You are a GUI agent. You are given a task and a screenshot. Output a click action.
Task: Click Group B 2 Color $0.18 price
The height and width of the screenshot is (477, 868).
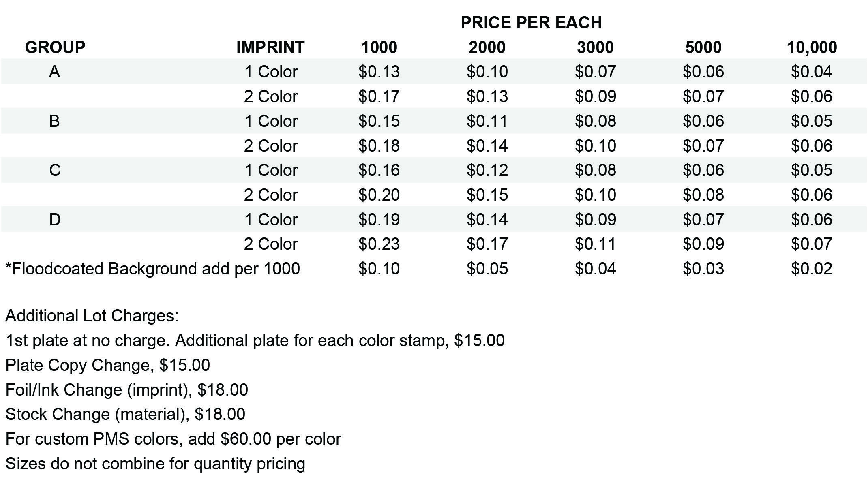[379, 146]
